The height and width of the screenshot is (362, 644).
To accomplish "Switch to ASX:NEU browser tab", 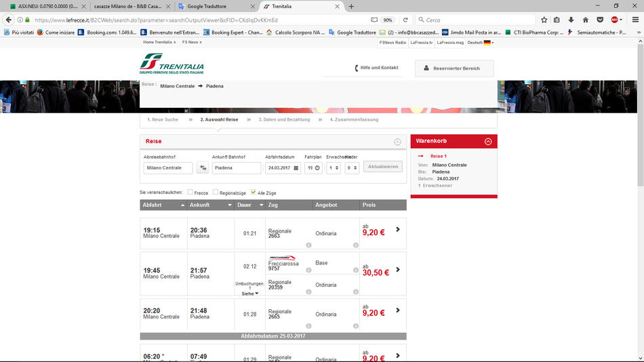I will click(47, 6).
